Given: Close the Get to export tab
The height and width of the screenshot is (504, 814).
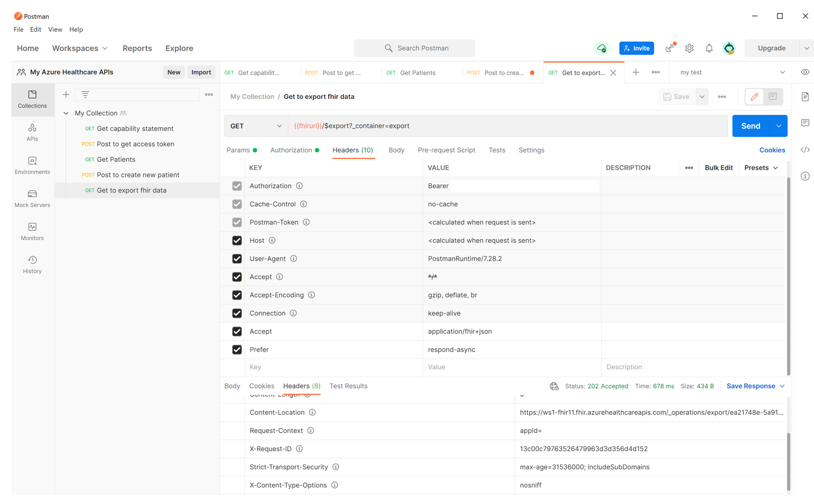Looking at the screenshot, I should tap(613, 73).
